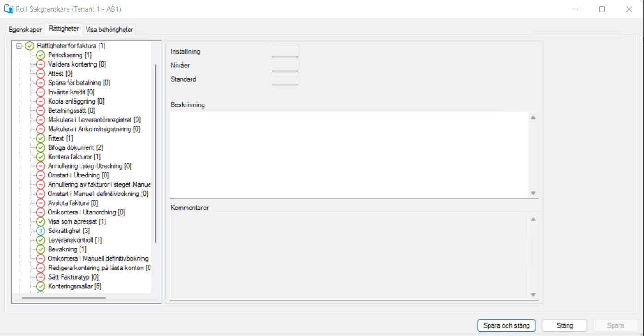This screenshot has width=644, height=336.
Task: Click the green check icon beside Periodisering
Action: tap(41, 55)
